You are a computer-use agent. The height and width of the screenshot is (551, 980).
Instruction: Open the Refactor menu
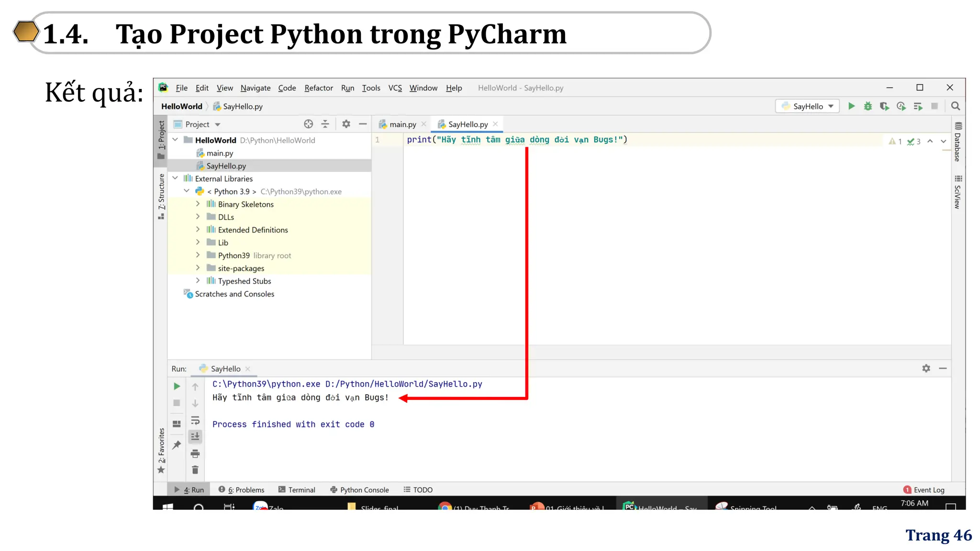318,88
